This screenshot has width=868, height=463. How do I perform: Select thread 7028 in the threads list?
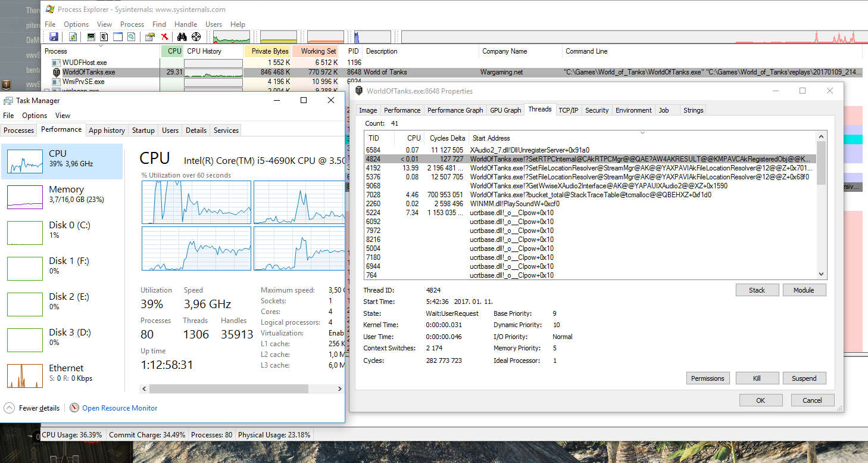(590, 195)
